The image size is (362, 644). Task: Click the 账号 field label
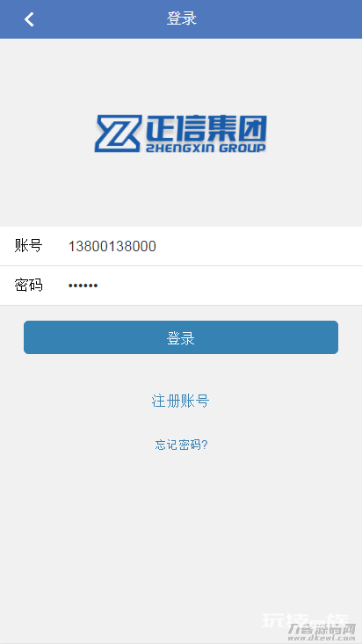28,246
